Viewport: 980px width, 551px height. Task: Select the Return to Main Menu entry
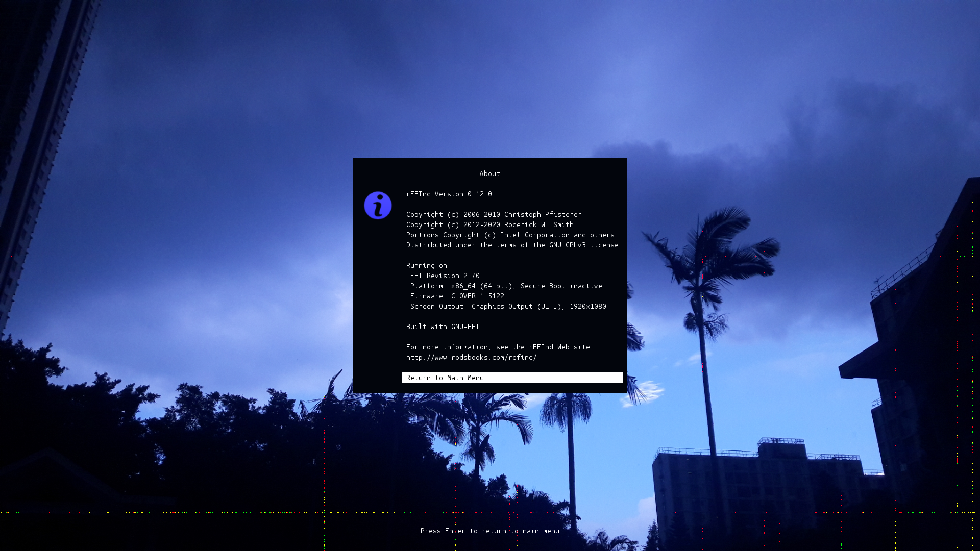pyautogui.click(x=512, y=378)
